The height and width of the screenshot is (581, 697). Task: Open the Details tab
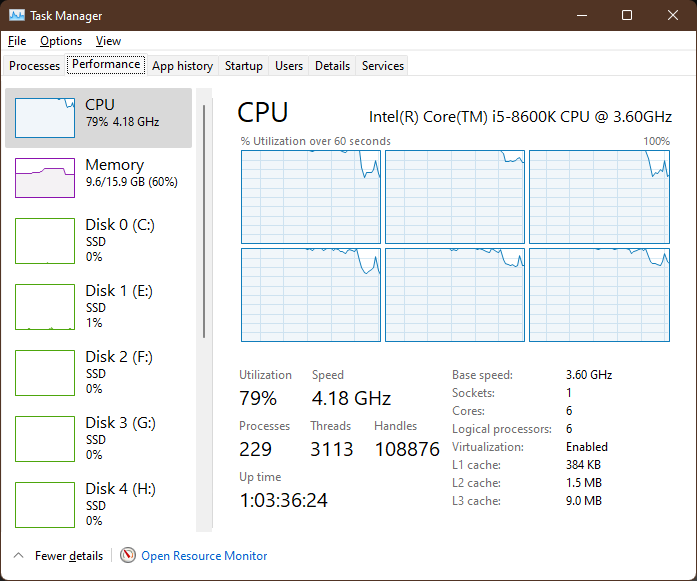(332, 66)
